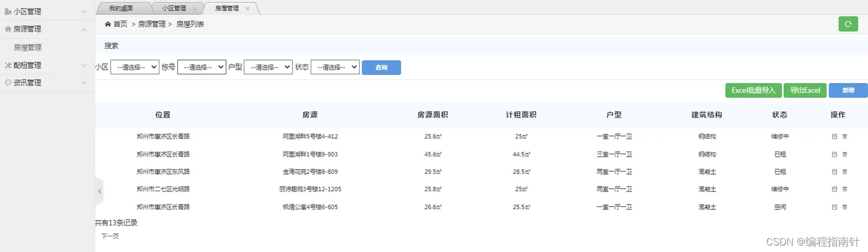The height and width of the screenshot is (252, 868).
Task: Click the 丽诗趣苑3号楼12-1205 cell
Action: [x=310, y=189]
